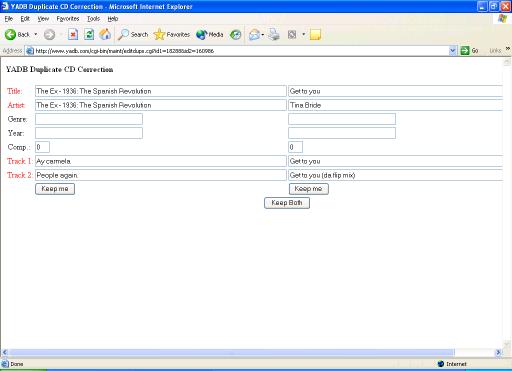Open the View menu
This screenshot has height=371, width=512.
(x=43, y=19)
